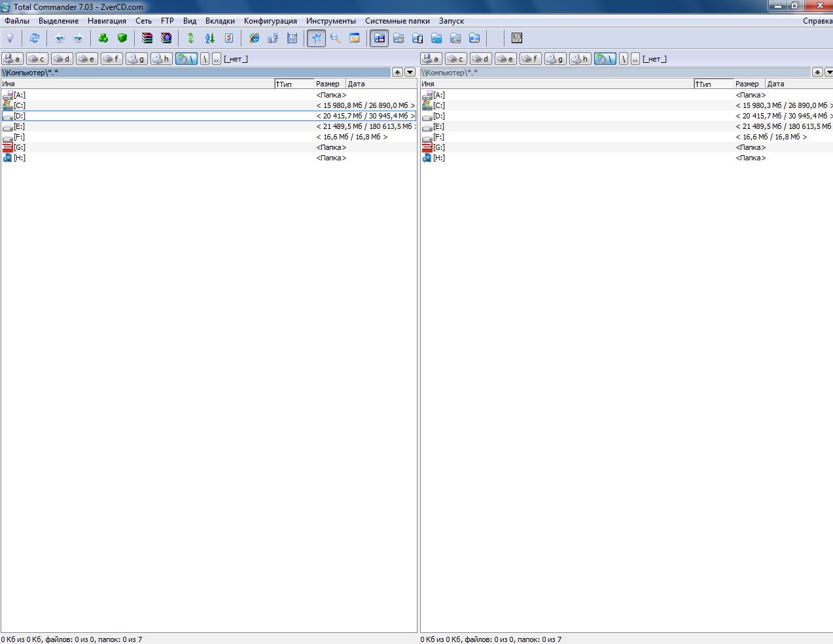Screen dimensions: 833x644
Task: Click the parent directory '..' button in left panel
Action: [x=217, y=59]
